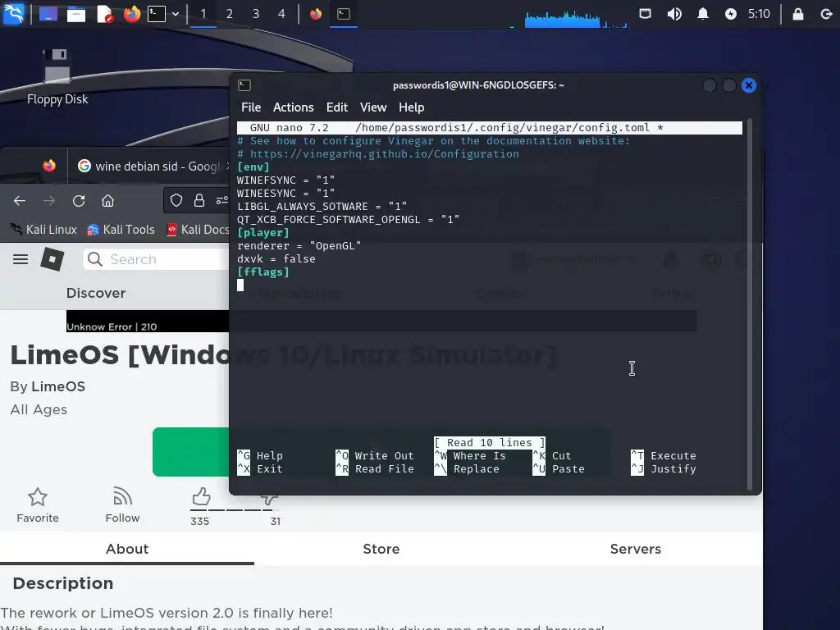
Task: Open the Kali dragon applications menu
Action: coord(13,13)
